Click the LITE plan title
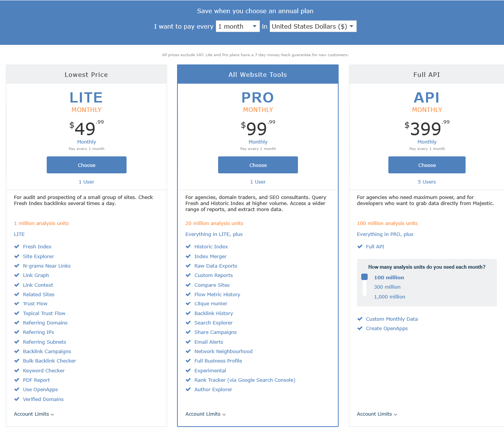 click(86, 98)
